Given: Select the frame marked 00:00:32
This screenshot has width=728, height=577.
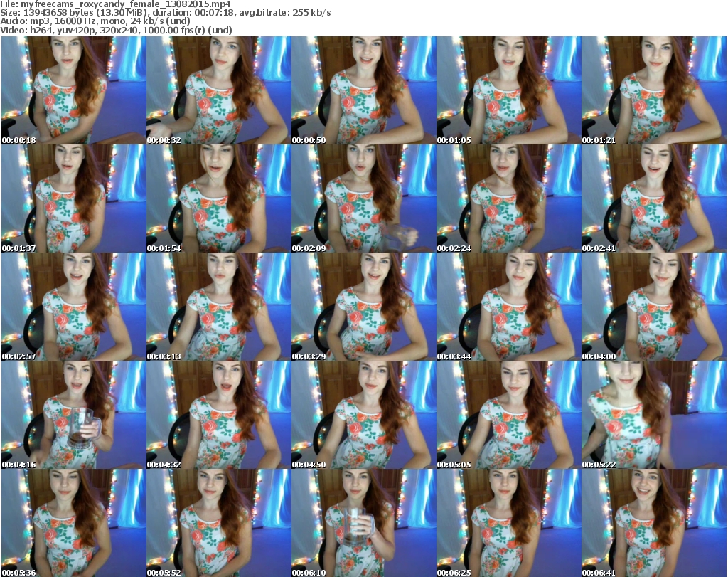Looking at the screenshot, I should tap(219, 90).
